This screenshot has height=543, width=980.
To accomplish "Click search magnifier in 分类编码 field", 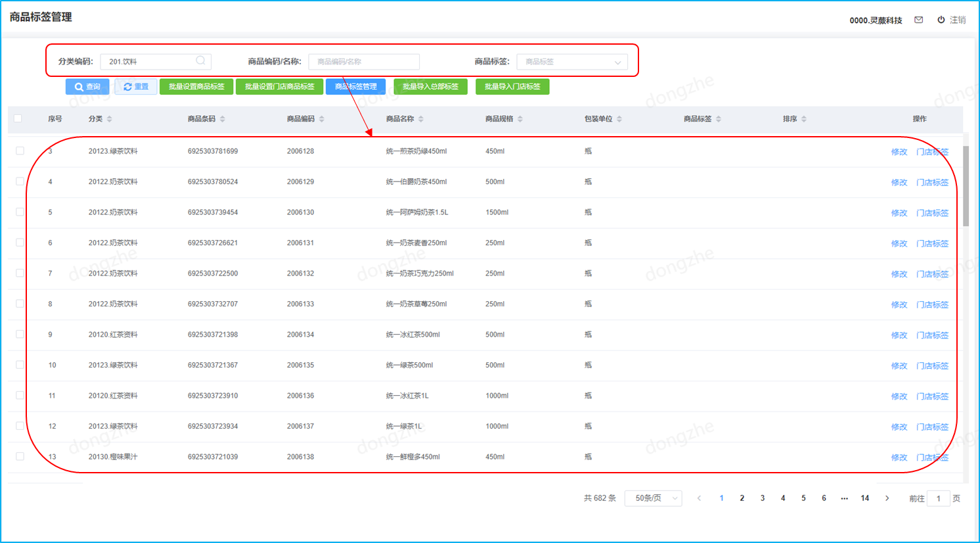I will coord(200,60).
